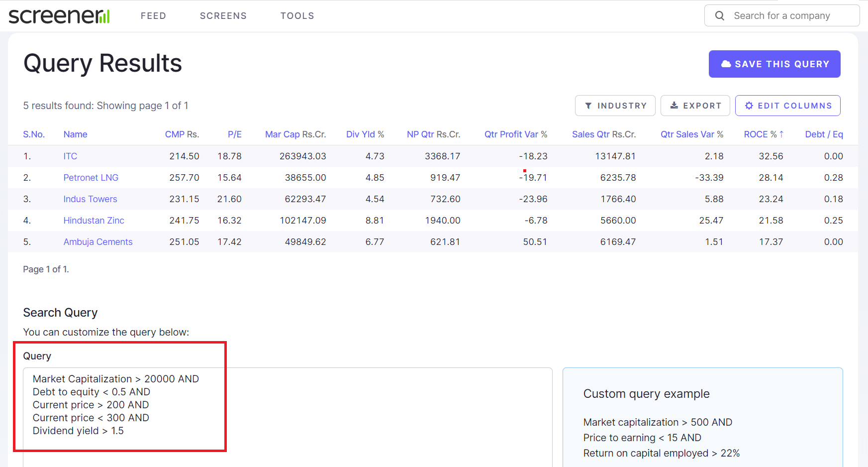Screen dimensions: 868x467
Task: Click Ambuja Cements NP Qtr 621.81
Action: click(445, 242)
